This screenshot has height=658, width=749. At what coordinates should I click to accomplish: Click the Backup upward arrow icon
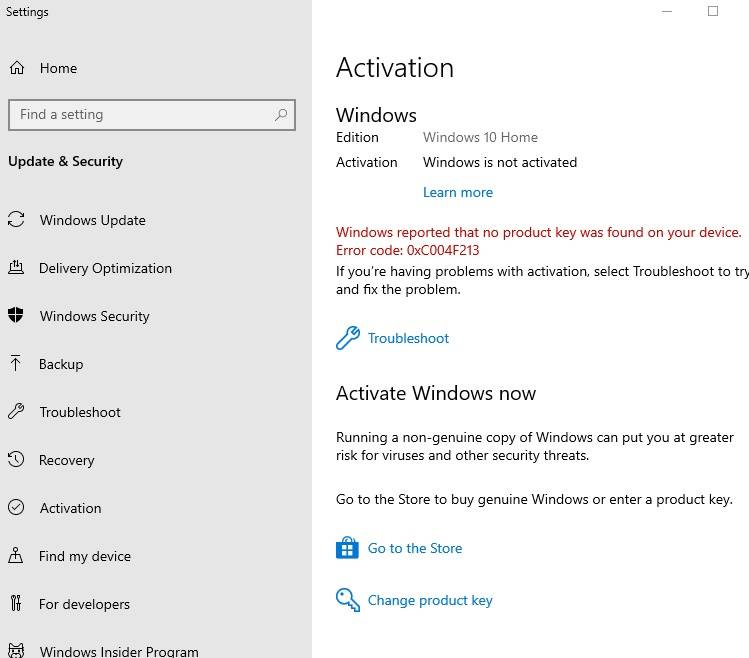[x=16, y=363]
